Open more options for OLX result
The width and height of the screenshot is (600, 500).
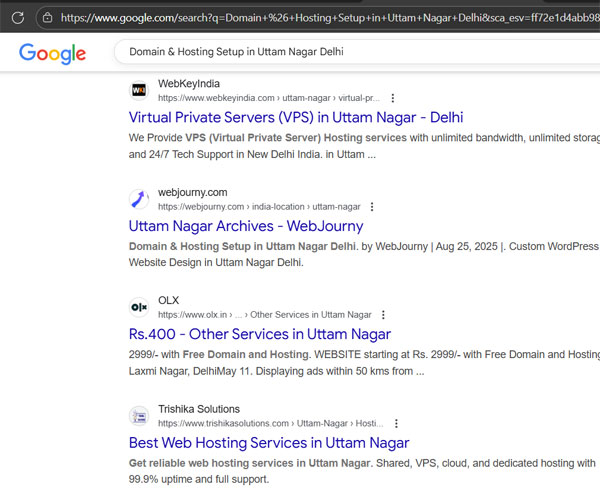(x=383, y=315)
